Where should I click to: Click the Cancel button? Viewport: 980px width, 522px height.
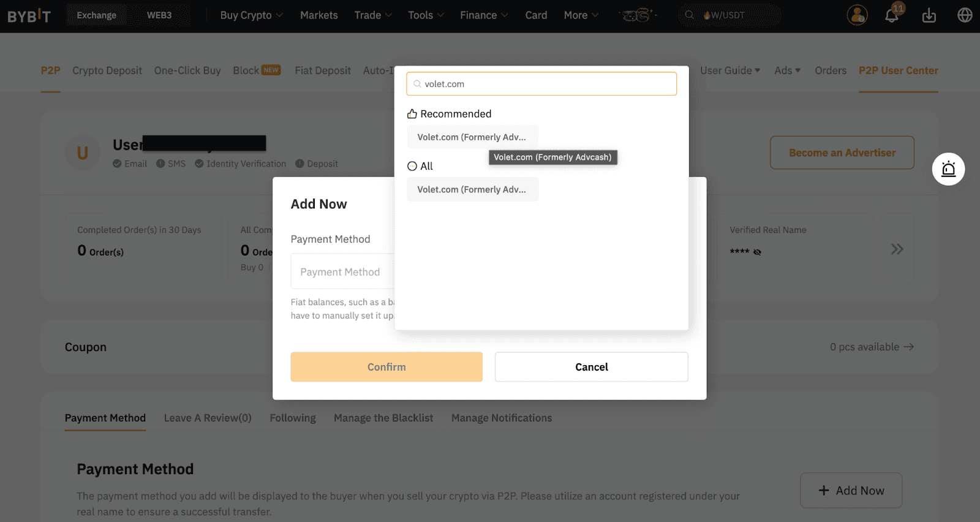(x=592, y=367)
